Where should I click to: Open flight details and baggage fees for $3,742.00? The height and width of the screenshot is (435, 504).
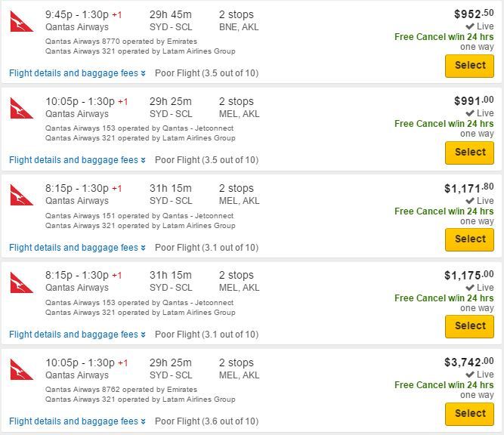[77, 421]
